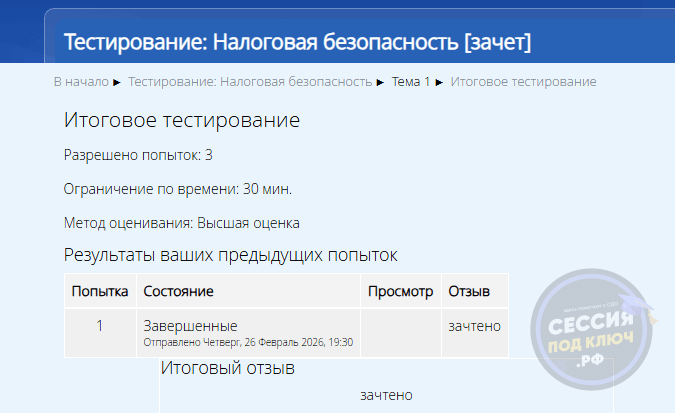675x413 pixels.
Task: Open "Тестирование: Налоговая безопасность" breadcrumb link
Action: click(x=250, y=82)
